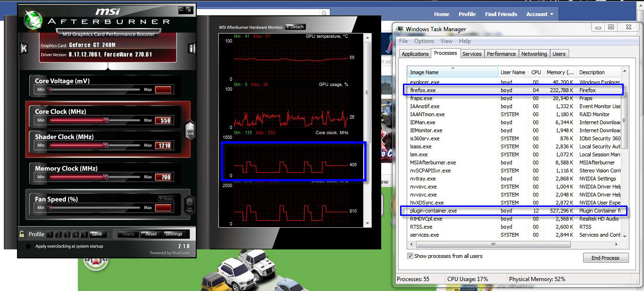Click the Shader Clock value field 1210
The width and height of the screenshot is (644, 291).
163,145
